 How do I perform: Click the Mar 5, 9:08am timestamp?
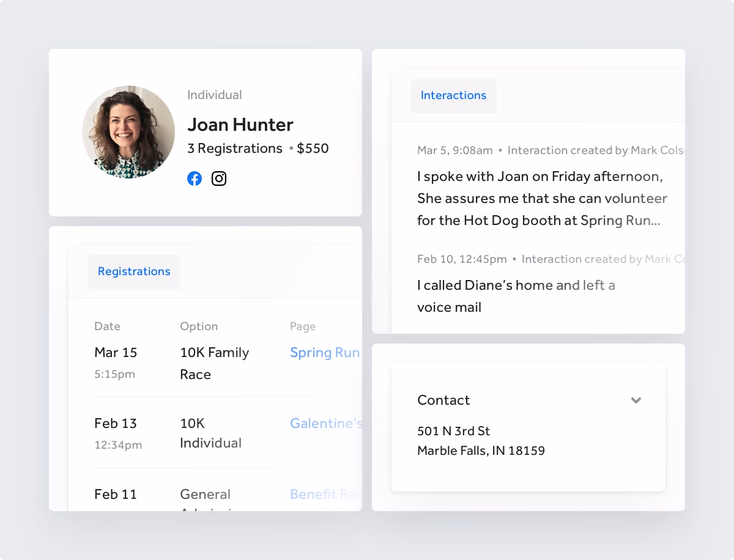pos(454,150)
